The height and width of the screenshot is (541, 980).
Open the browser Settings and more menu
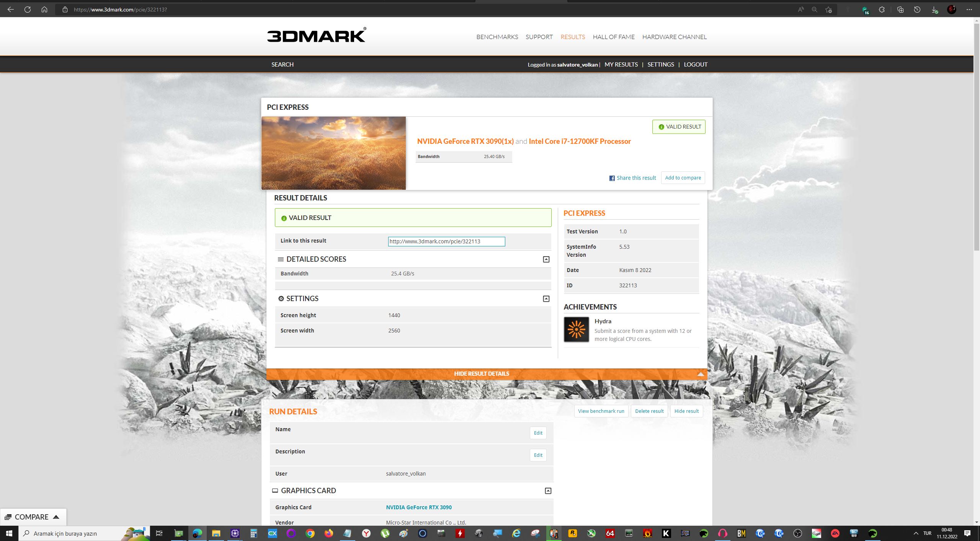969,10
